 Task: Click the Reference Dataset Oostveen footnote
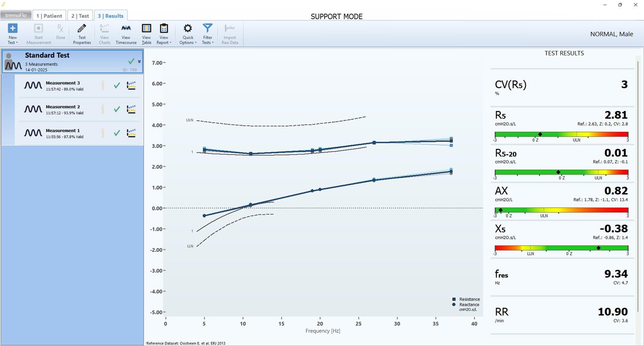[185, 343]
